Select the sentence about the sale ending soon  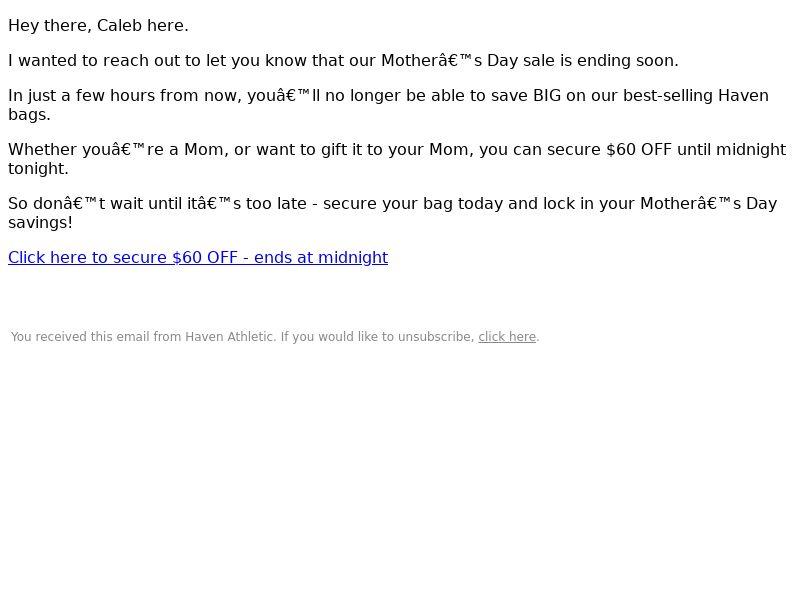click(x=343, y=61)
